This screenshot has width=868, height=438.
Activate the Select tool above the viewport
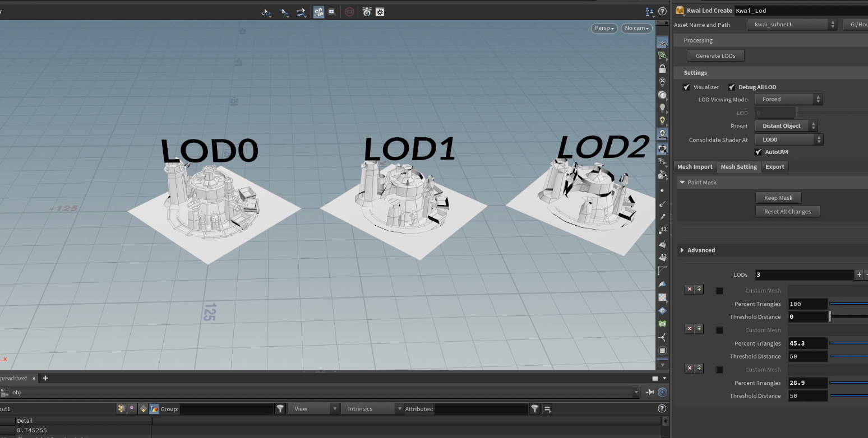(x=284, y=12)
